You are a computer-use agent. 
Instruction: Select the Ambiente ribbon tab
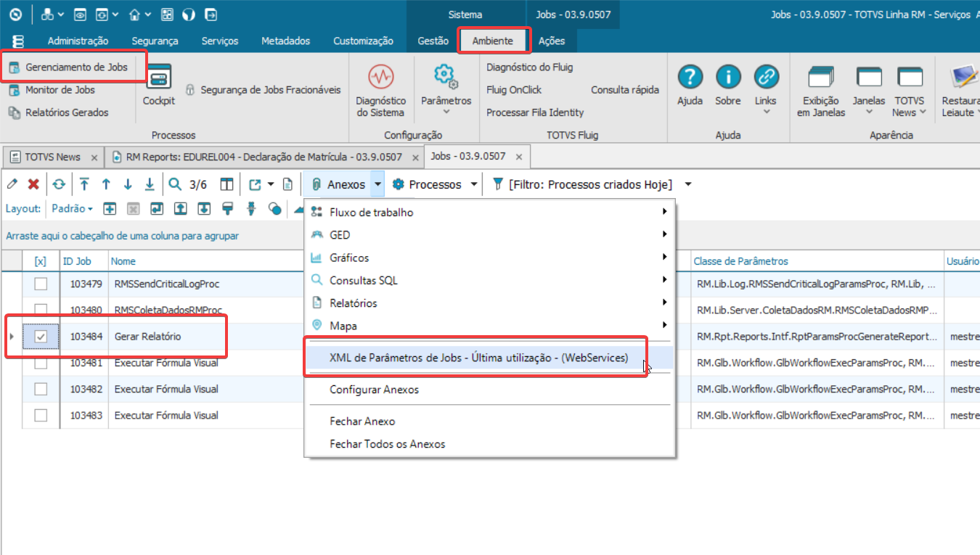point(492,41)
